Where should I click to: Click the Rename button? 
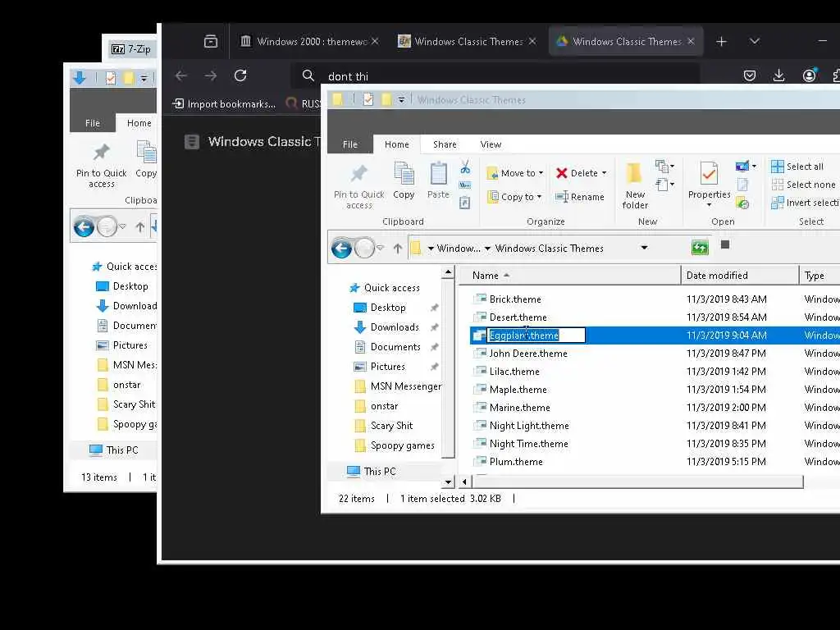point(580,197)
